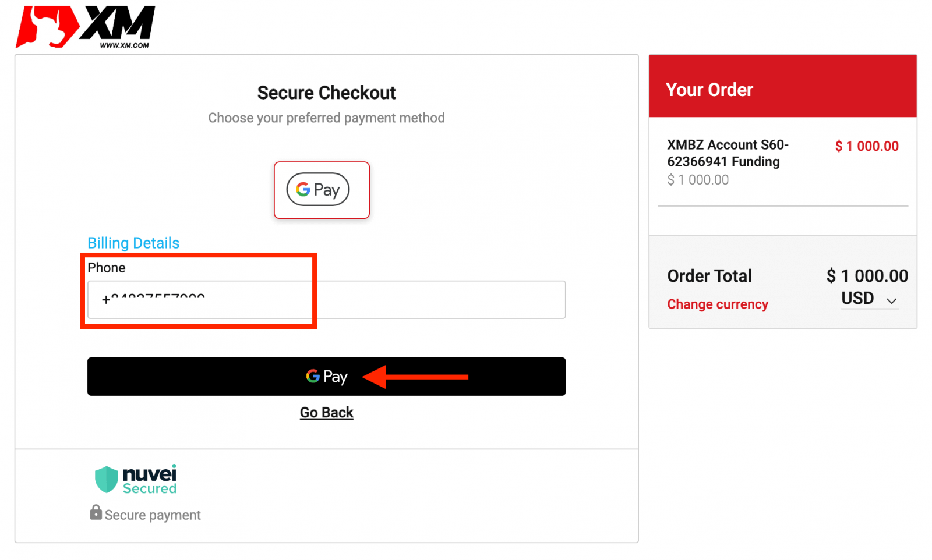The height and width of the screenshot is (560, 932).
Task: Expand the currency selector chevron
Action: tap(892, 301)
